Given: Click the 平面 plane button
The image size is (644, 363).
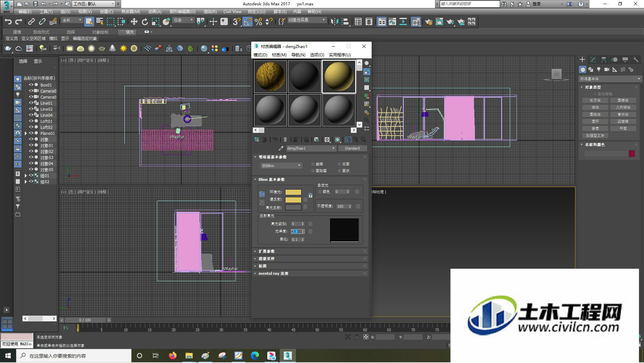Looking at the screenshot, I should (623, 128).
